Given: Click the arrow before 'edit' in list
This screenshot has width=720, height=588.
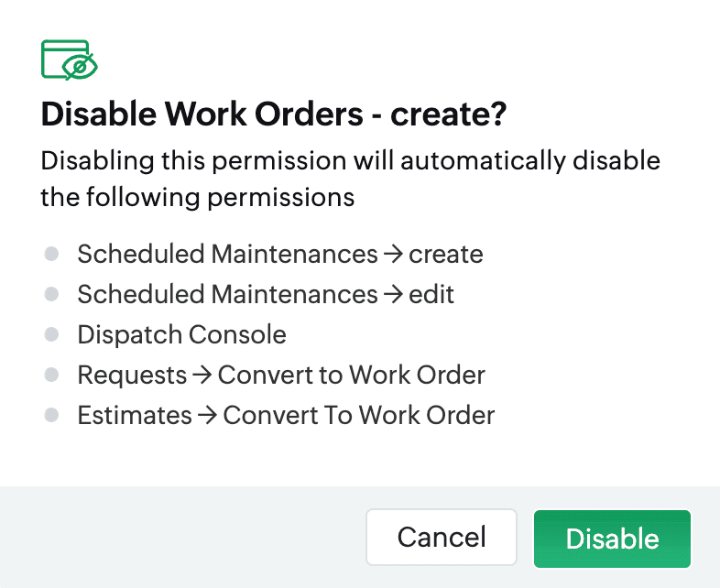Looking at the screenshot, I should coord(393,295).
